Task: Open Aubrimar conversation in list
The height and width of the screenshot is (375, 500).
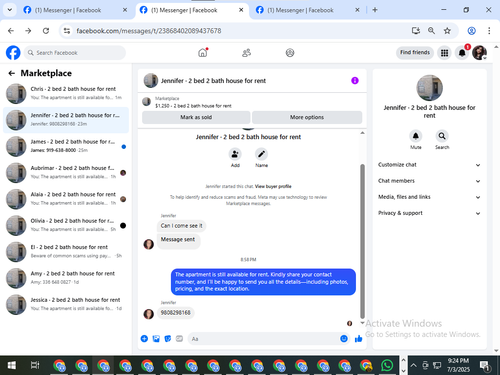Action: point(66,173)
